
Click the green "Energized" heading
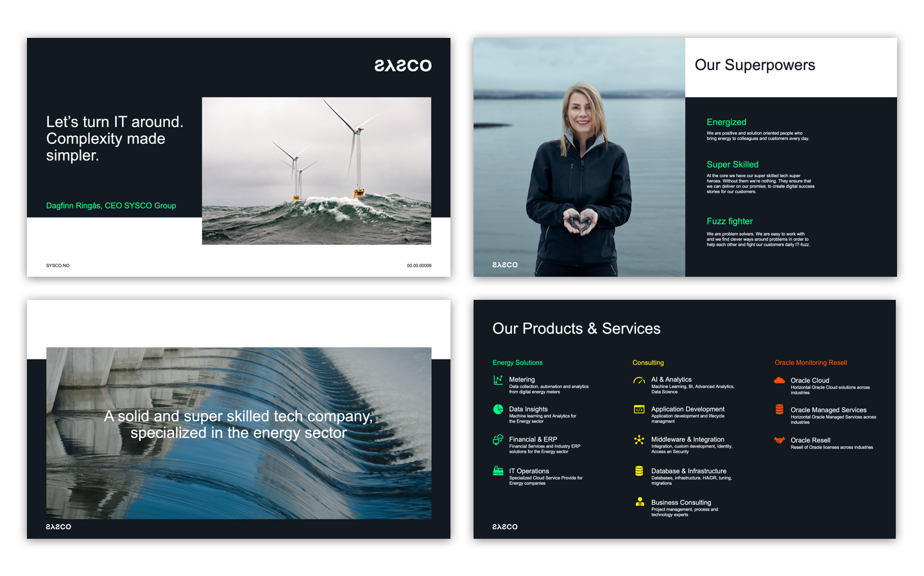point(726,122)
